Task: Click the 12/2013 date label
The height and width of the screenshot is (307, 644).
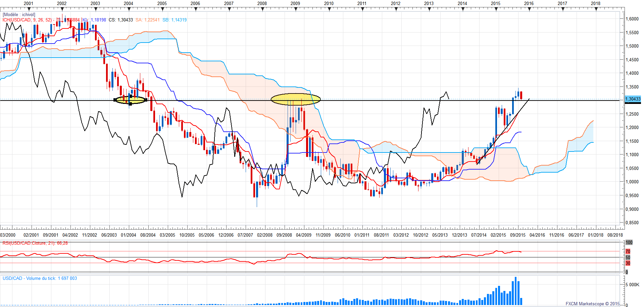Action: click(459, 235)
